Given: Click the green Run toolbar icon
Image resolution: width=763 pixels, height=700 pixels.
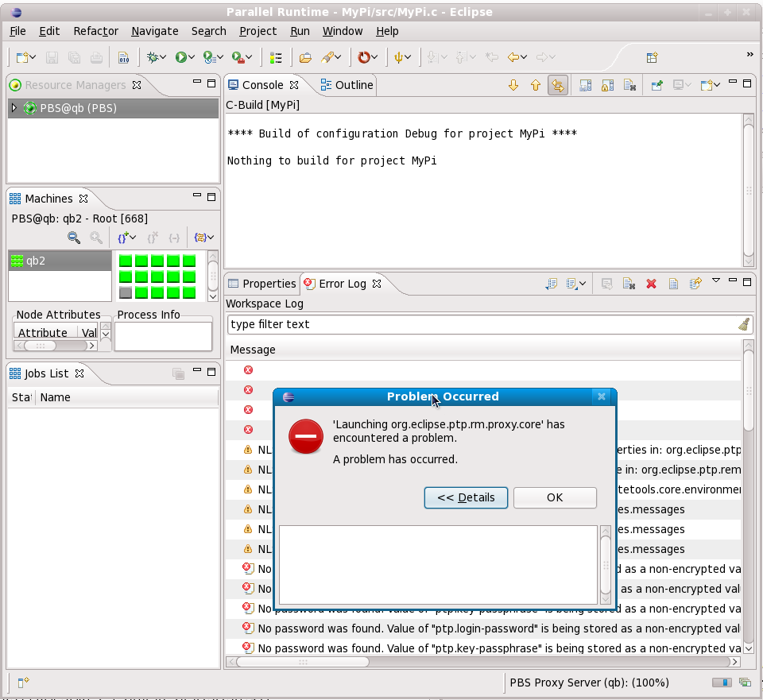Looking at the screenshot, I should coord(181,57).
